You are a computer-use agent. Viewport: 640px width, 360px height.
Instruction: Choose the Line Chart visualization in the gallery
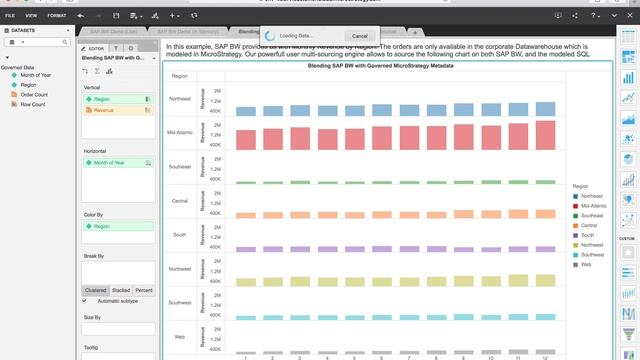click(628, 98)
